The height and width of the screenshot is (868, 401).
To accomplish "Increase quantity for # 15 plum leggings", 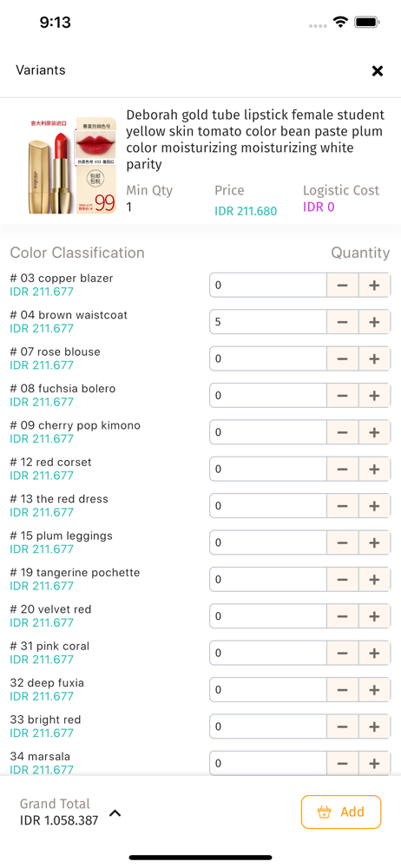I will pos(374,542).
